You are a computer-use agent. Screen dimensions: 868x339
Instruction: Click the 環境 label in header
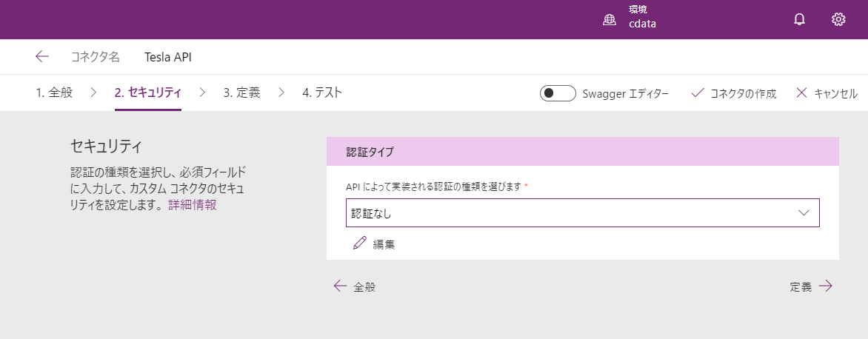point(638,10)
